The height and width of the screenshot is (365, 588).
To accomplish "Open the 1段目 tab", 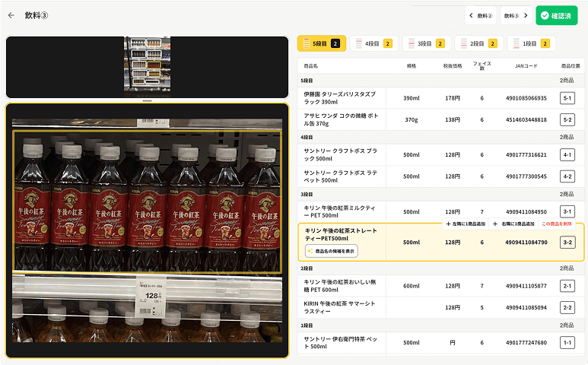I will point(532,43).
